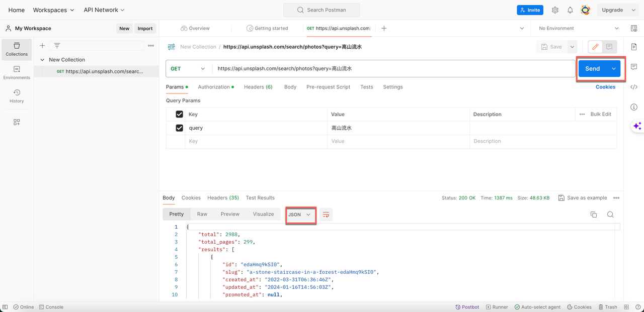Screen dimensions: 644x312
Task: Click the plus icon to create collection
Action: [42, 46]
